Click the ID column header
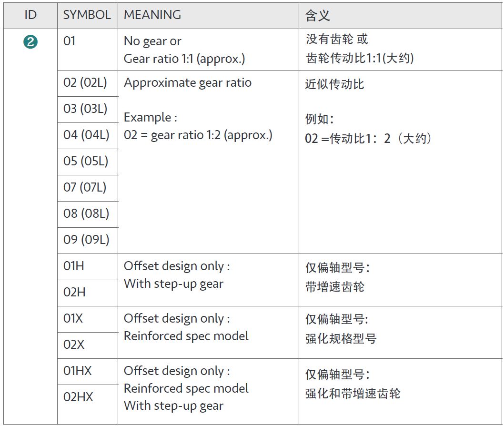This screenshot has width=504, height=426. [30, 15]
